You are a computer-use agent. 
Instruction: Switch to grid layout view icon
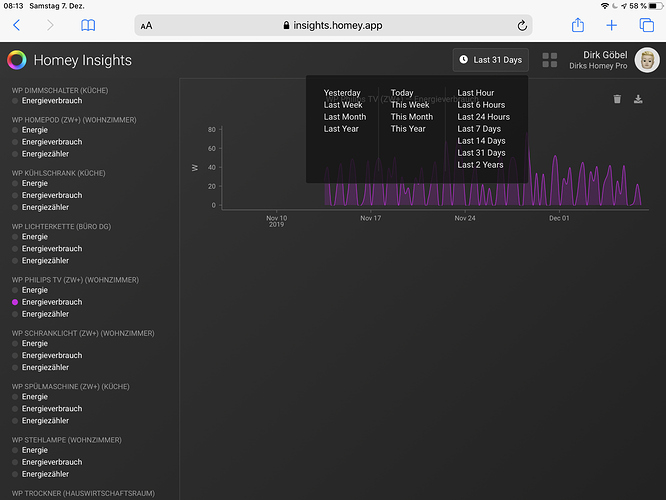coord(550,60)
